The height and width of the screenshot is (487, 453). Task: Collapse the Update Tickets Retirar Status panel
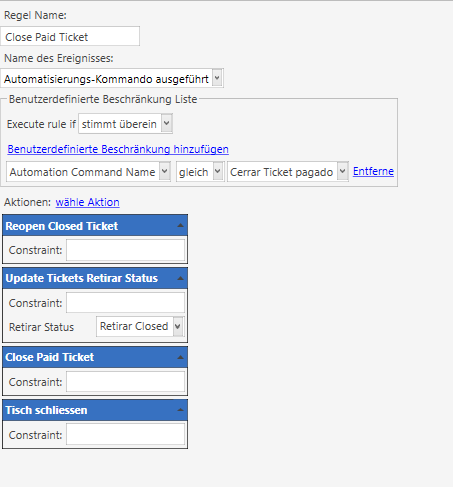click(180, 278)
